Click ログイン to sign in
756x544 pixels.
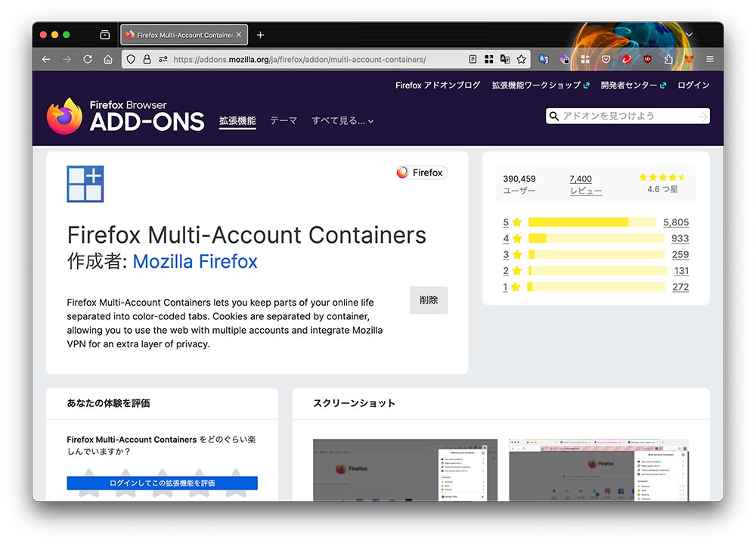point(693,85)
